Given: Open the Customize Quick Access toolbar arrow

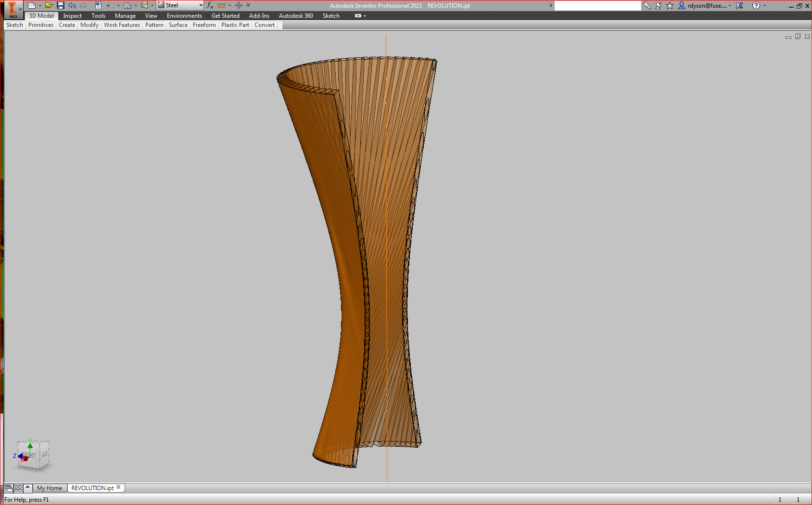Looking at the screenshot, I should pyautogui.click(x=248, y=5).
